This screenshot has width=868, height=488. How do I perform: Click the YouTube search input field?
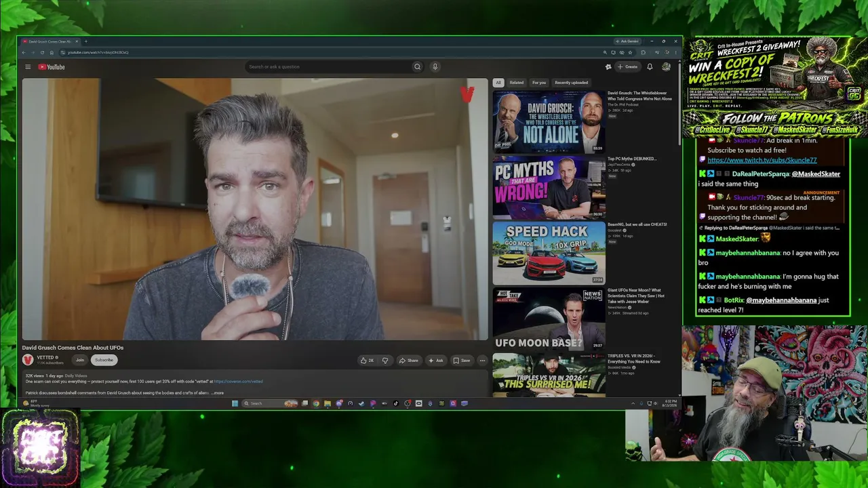coord(328,66)
